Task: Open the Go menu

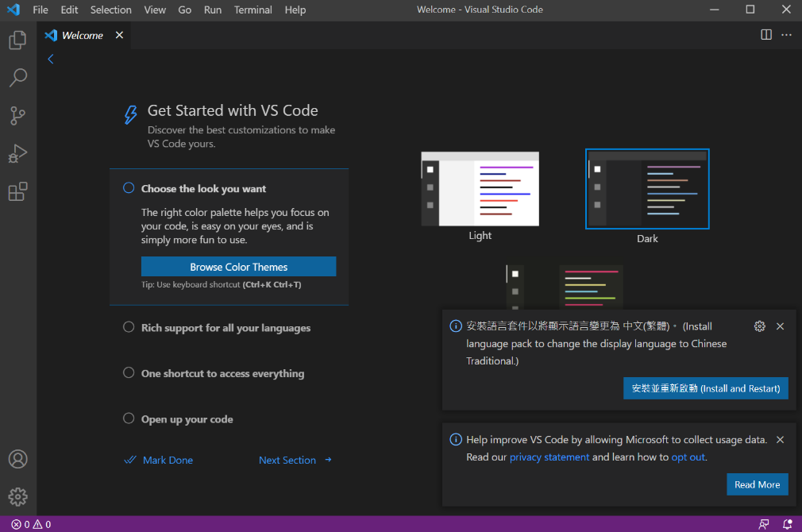Action: pyautogui.click(x=185, y=10)
